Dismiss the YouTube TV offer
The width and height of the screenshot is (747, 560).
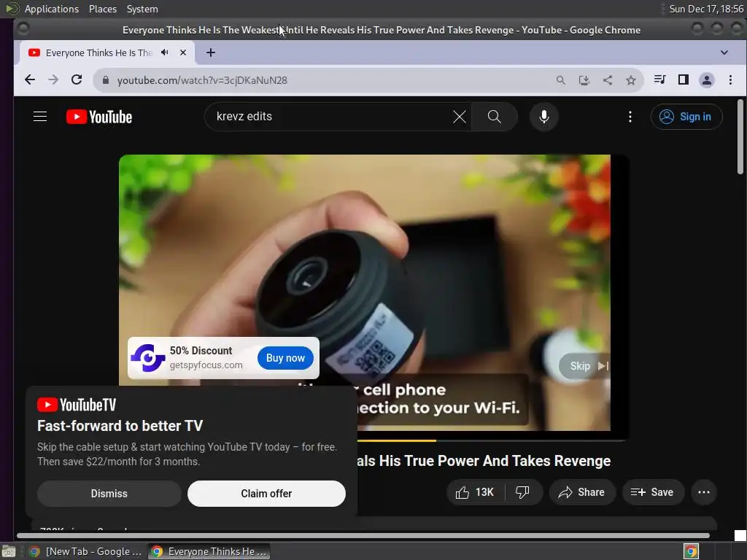click(109, 494)
